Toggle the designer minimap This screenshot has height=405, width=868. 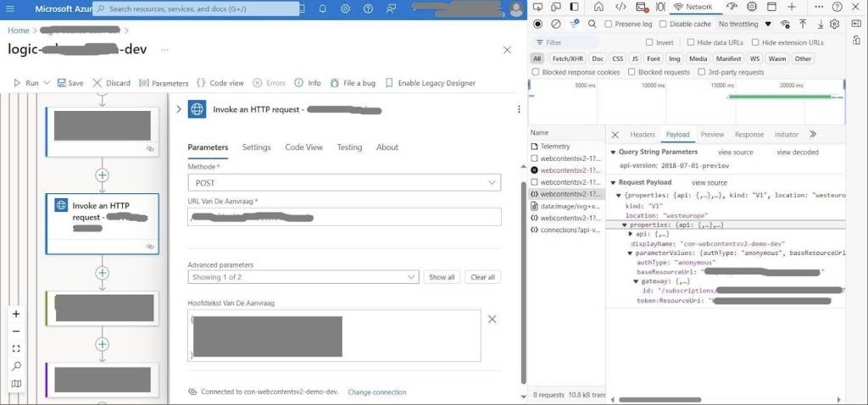click(16, 384)
